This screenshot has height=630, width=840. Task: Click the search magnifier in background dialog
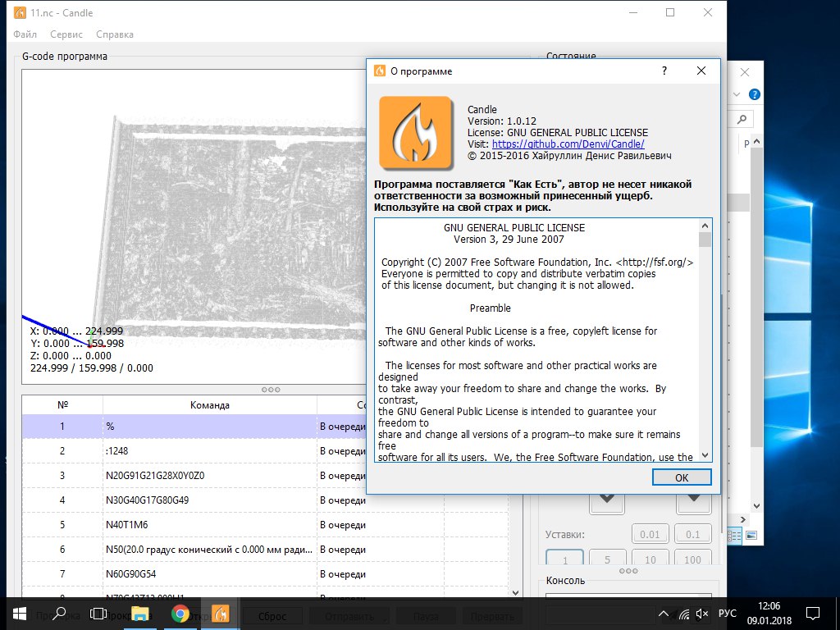click(x=742, y=119)
